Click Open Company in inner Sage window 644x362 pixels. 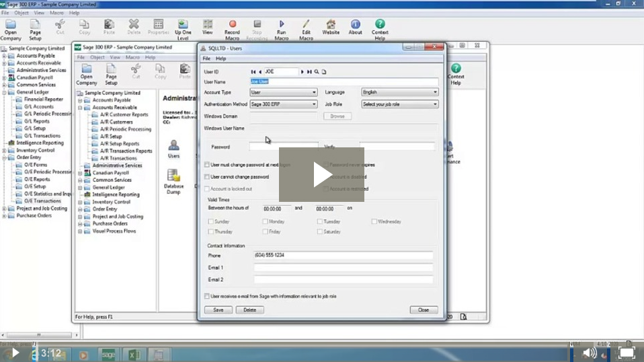86,75
